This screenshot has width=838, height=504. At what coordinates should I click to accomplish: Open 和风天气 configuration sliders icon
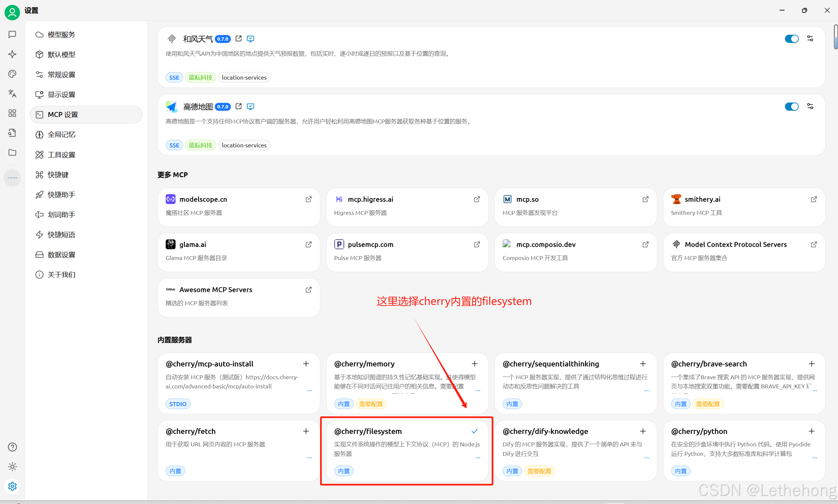[x=810, y=38]
